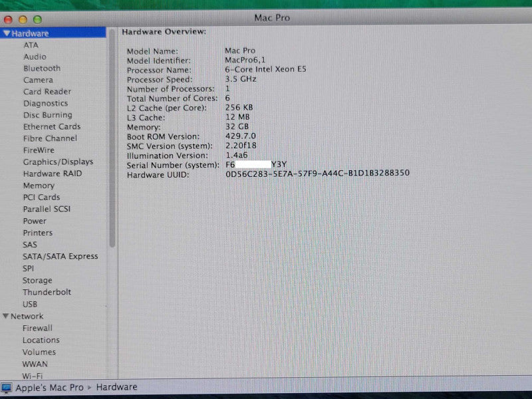532x399 pixels.
Task: Open Locations under Network
Action: 41,340
